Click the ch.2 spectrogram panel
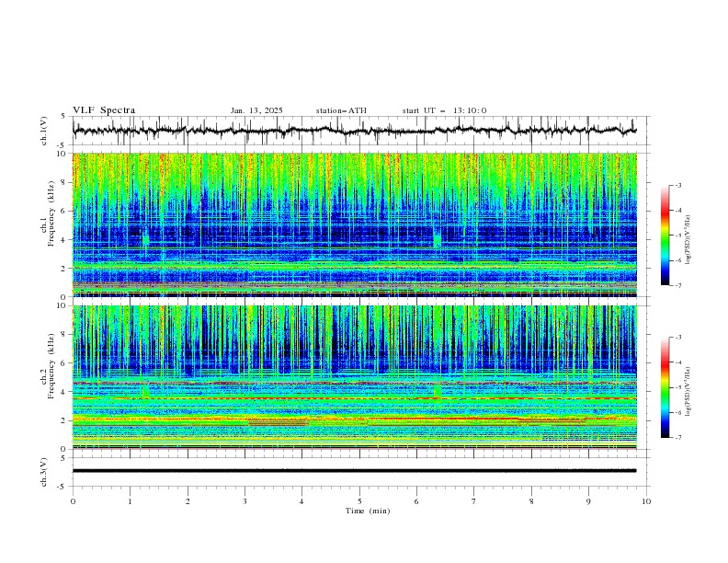 (354, 377)
